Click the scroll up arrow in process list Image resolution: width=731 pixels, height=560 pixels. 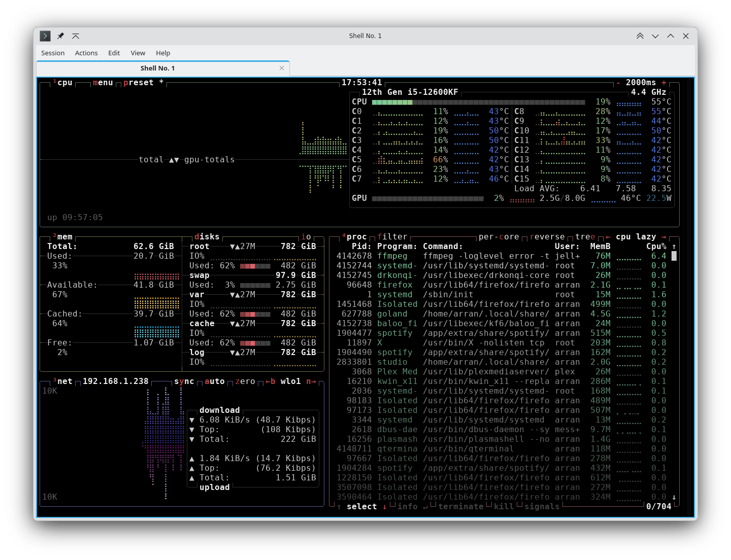tap(674, 247)
